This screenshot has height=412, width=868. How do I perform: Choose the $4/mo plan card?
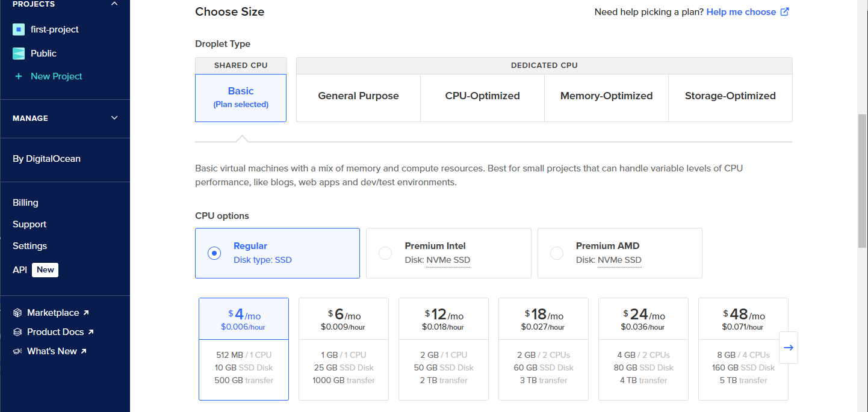[244, 349]
